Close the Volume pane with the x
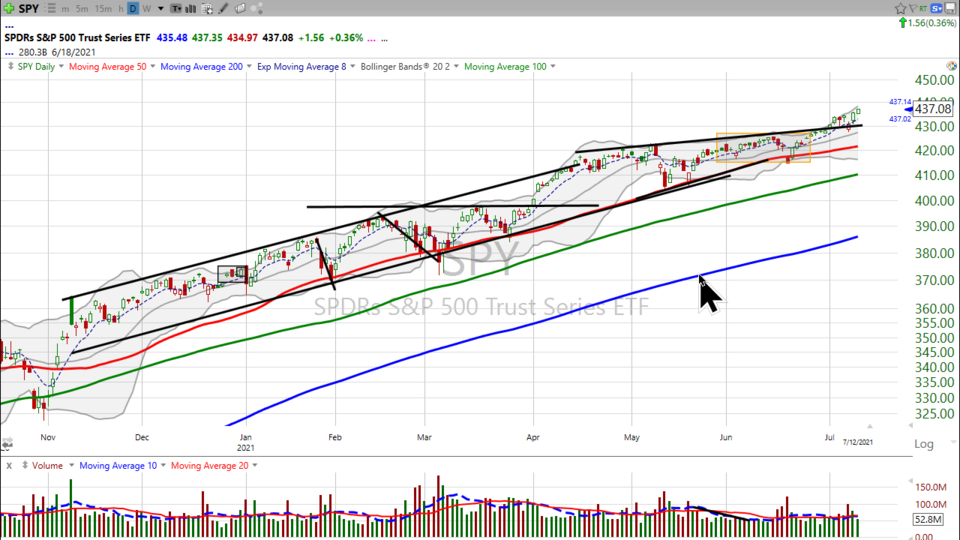Viewport: 960px width, 540px height. point(9,465)
